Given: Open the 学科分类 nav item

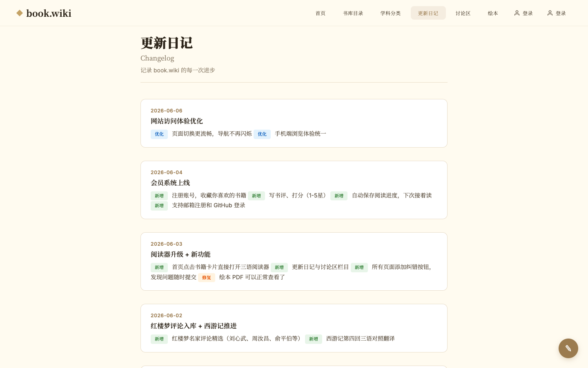Looking at the screenshot, I should pyautogui.click(x=391, y=13).
